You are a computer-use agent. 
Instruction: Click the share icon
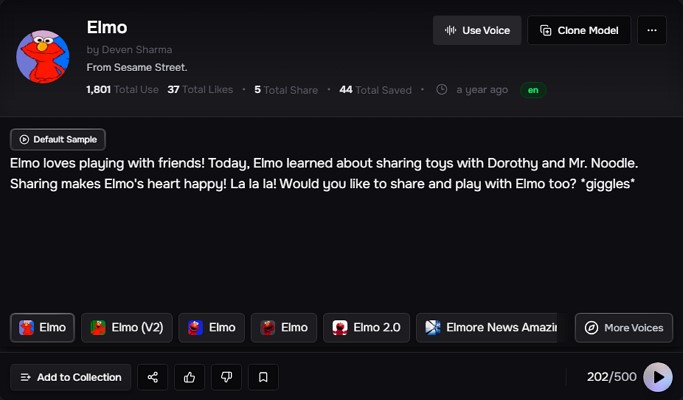[153, 377]
